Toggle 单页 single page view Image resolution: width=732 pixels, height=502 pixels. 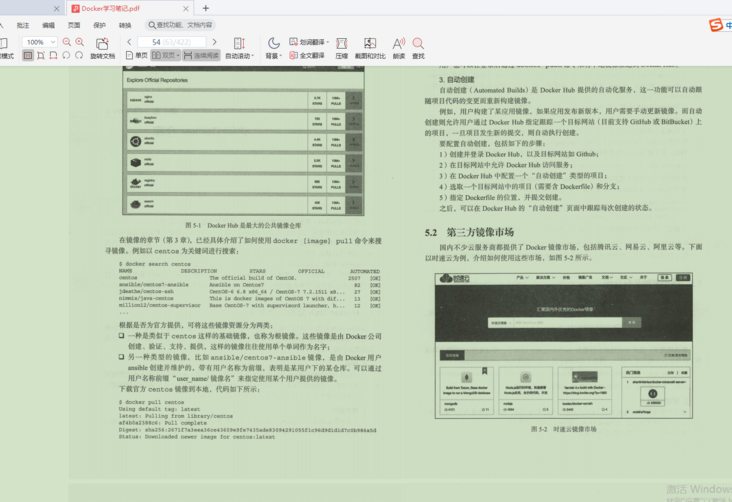coord(137,56)
